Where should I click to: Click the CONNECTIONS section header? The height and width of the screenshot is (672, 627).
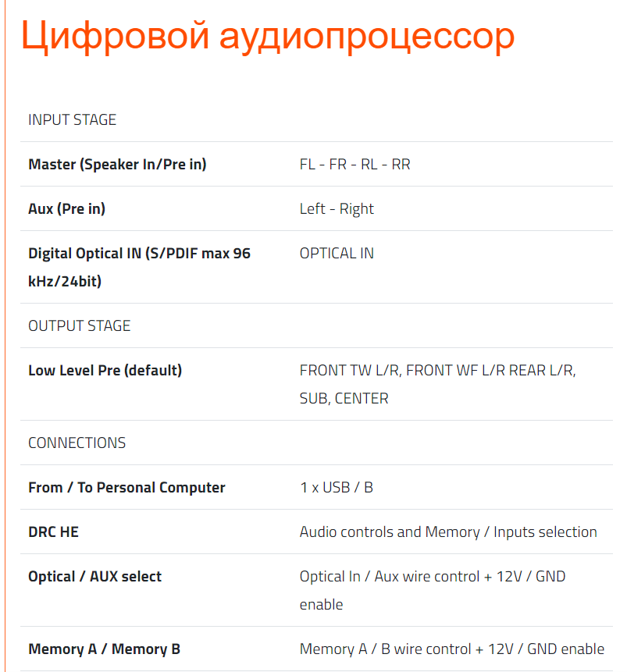click(x=77, y=443)
